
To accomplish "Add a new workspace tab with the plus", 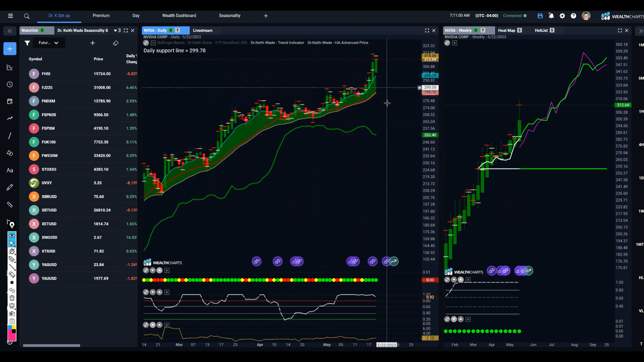I will coord(266,16).
